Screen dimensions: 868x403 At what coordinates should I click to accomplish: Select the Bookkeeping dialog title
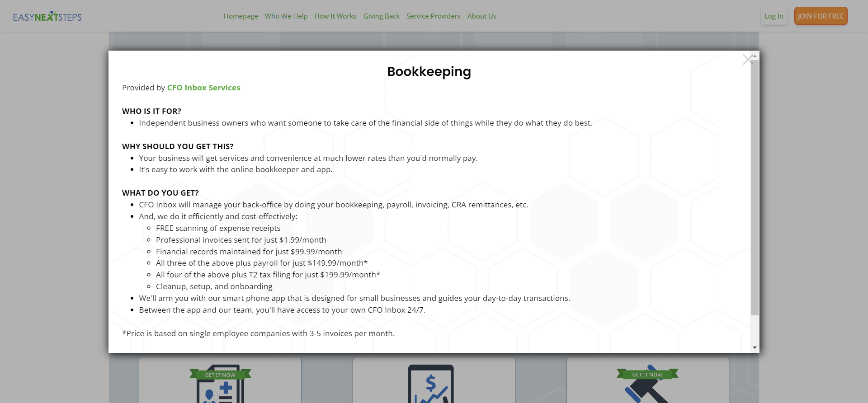click(429, 71)
